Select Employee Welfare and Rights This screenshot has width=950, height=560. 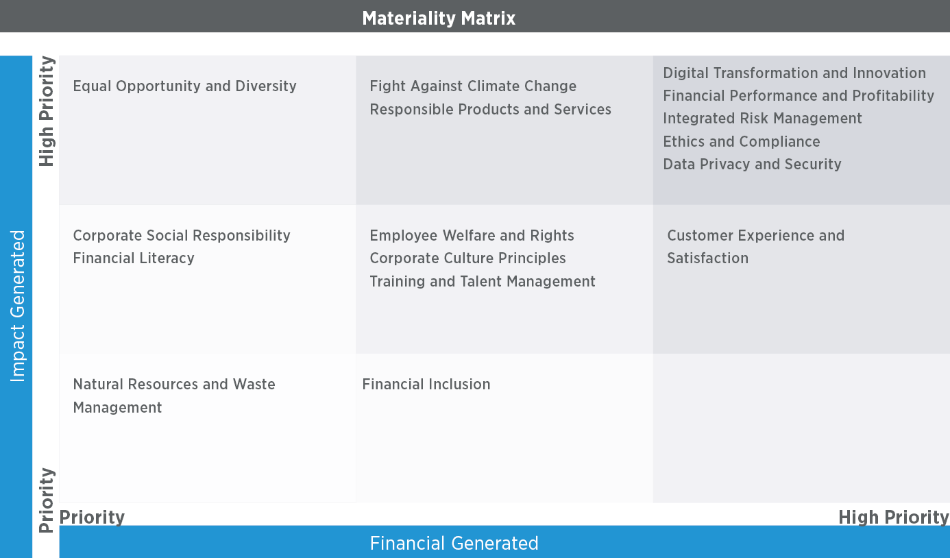[472, 236]
